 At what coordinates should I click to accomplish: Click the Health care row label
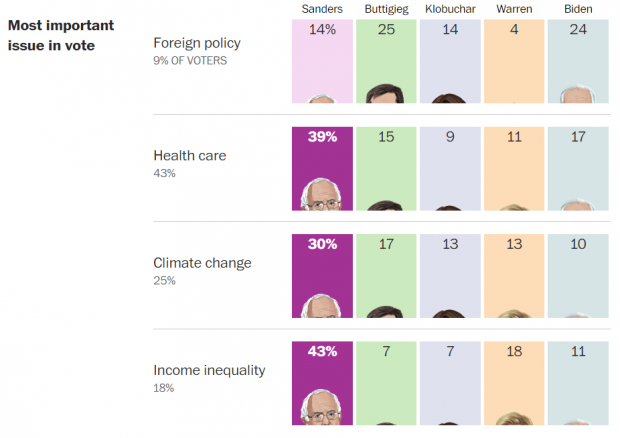coord(190,155)
